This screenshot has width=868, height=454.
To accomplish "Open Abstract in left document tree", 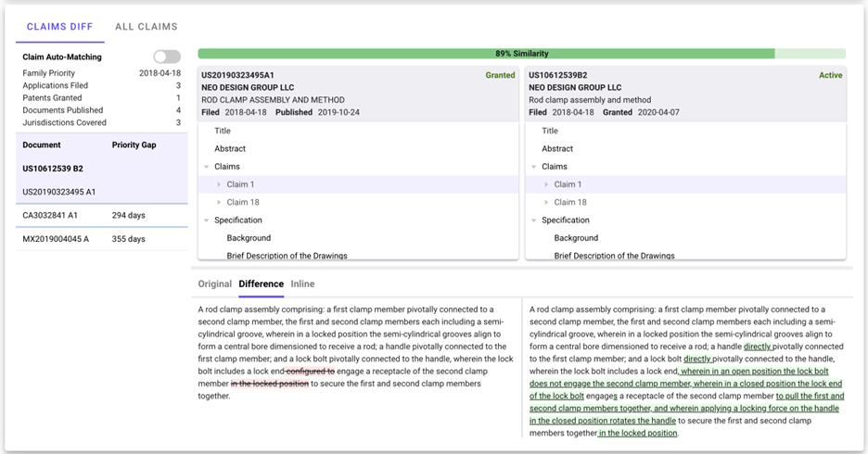I will (230, 149).
